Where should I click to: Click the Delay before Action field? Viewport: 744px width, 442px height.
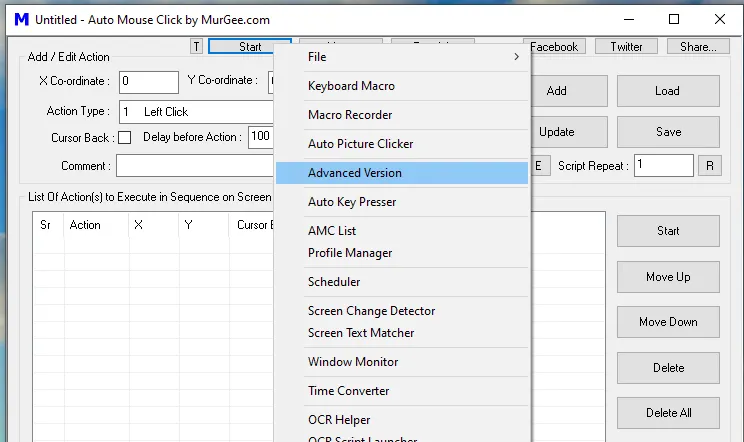(x=260, y=137)
